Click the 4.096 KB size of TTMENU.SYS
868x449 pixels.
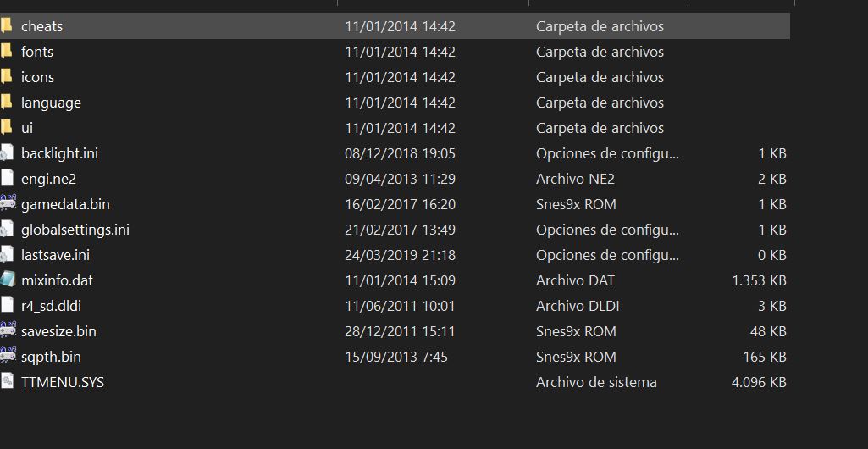coord(759,382)
